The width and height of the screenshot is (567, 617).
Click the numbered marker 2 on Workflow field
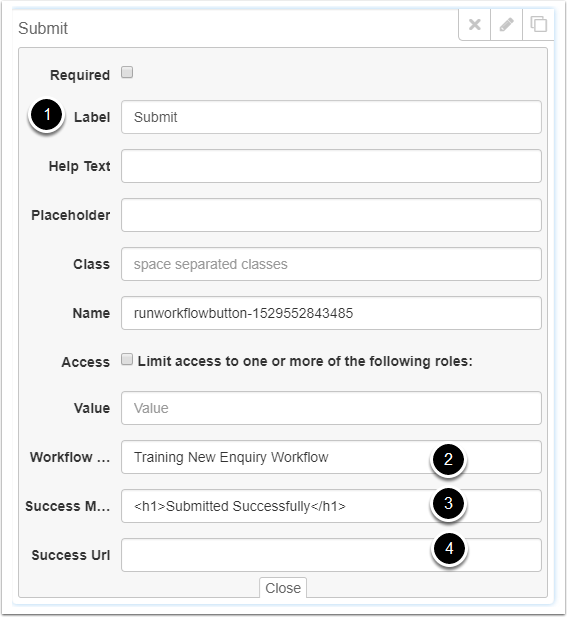[448, 460]
